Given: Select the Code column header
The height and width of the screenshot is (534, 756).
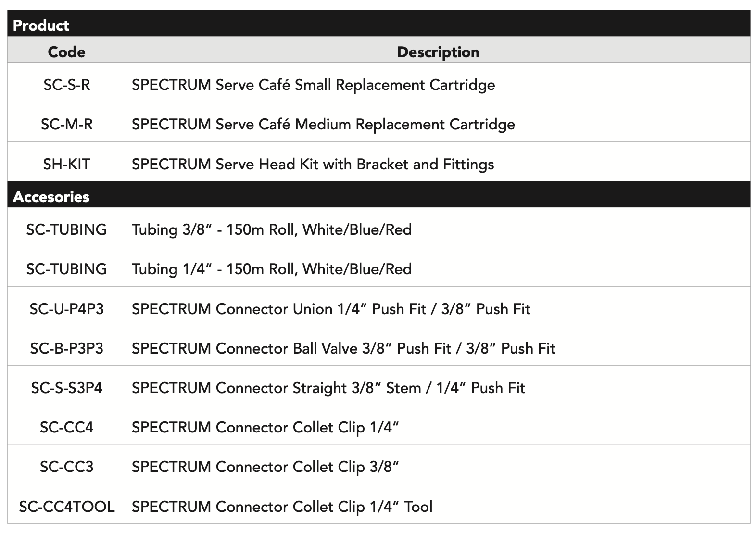Looking at the screenshot, I should click(x=66, y=51).
